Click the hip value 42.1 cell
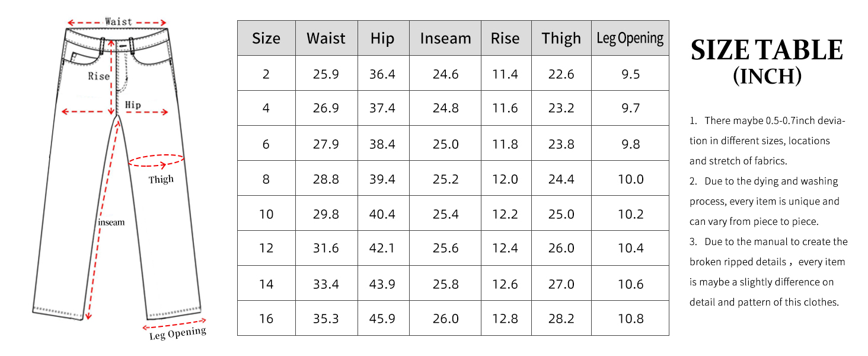 (x=382, y=249)
